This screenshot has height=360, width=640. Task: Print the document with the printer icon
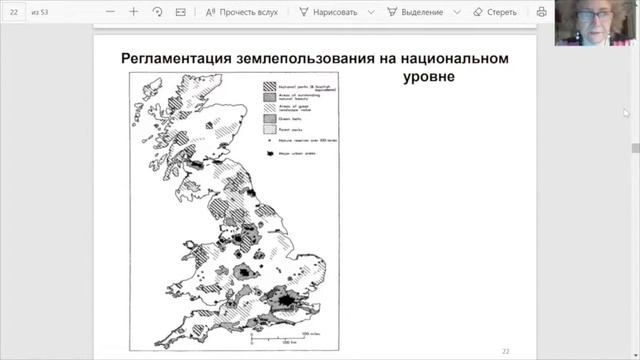[x=542, y=12]
